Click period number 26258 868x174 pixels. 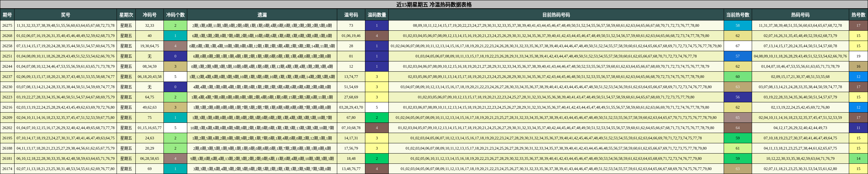[x=7, y=46]
